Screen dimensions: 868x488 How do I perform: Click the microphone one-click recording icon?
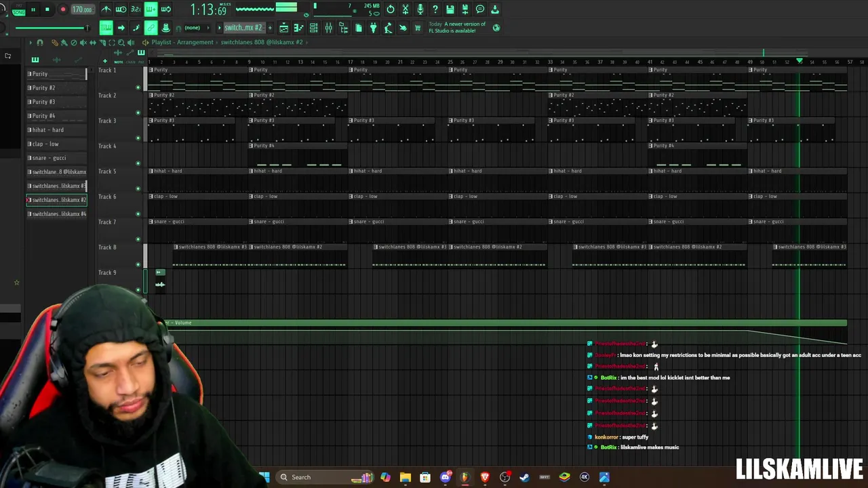[x=420, y=9]
